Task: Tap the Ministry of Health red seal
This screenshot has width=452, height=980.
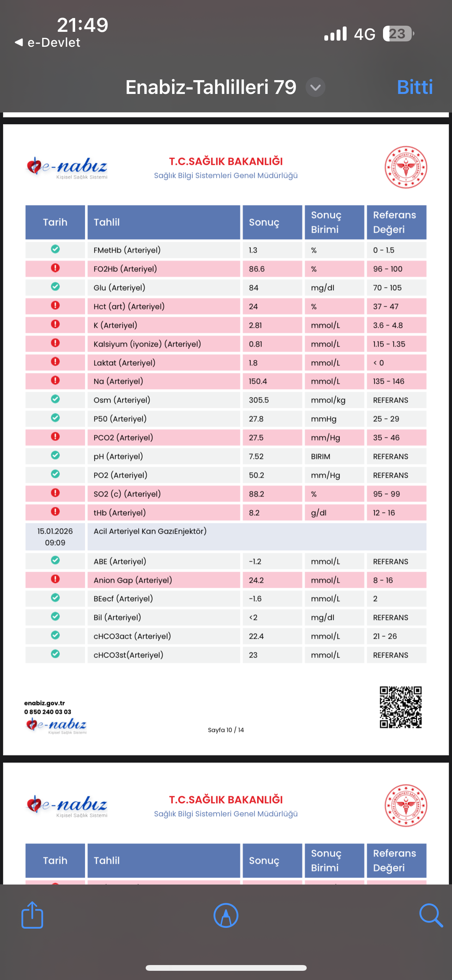Action: coord(406,167)
